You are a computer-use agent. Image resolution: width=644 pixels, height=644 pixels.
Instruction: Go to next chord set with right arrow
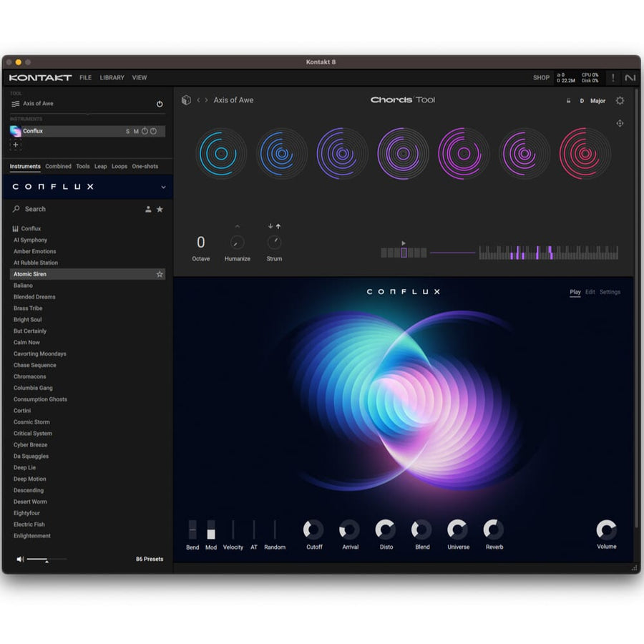206,100
